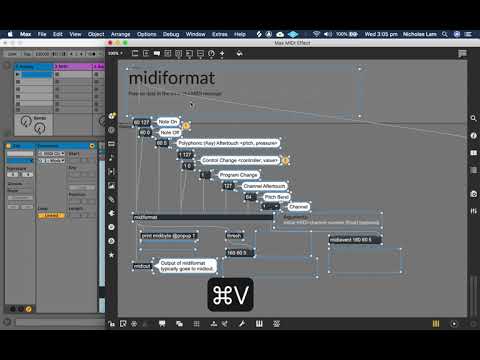Open the Options menu
The height and width of the screenshot is (360, 480).
pos(147,34)
